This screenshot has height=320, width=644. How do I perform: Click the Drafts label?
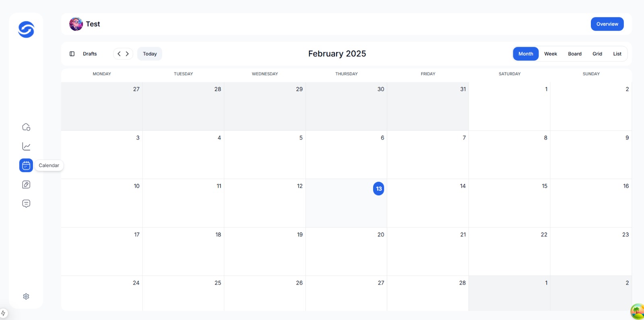tap(90, 54)
